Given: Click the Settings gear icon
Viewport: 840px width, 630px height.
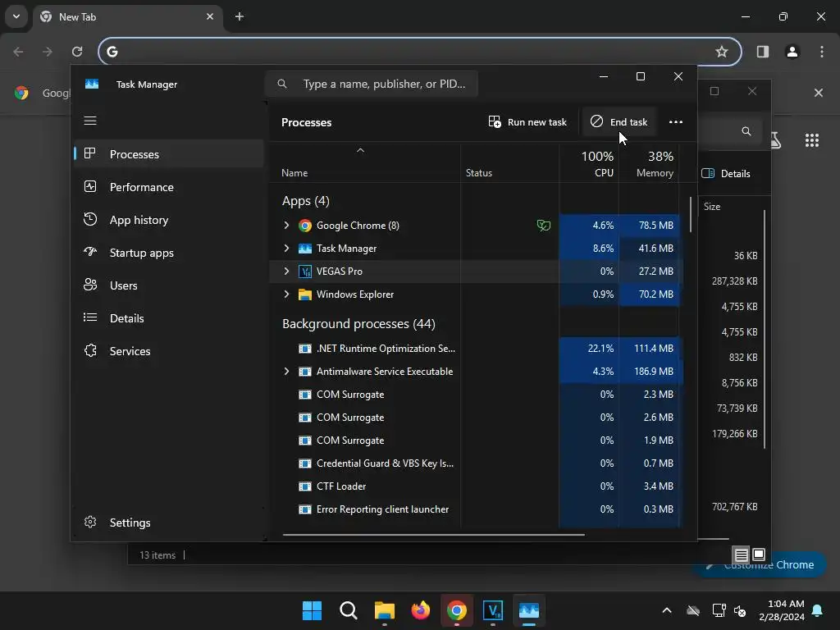Looking at the screenshot, I should tap(90, 522).
